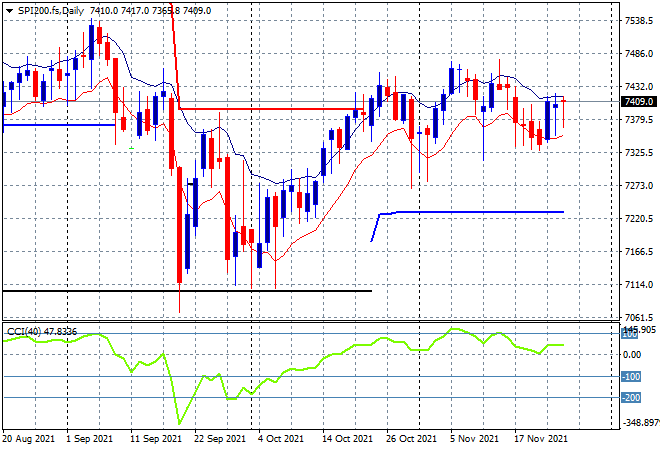Click the 7114.0 price axis label
Screen dimensions: 660x450
(639, 285)
